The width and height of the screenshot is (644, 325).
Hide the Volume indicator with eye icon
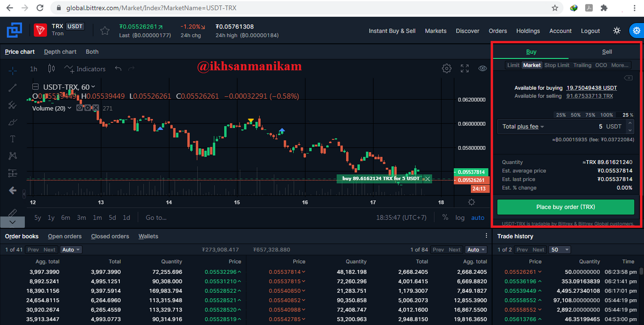click(80, 108)
